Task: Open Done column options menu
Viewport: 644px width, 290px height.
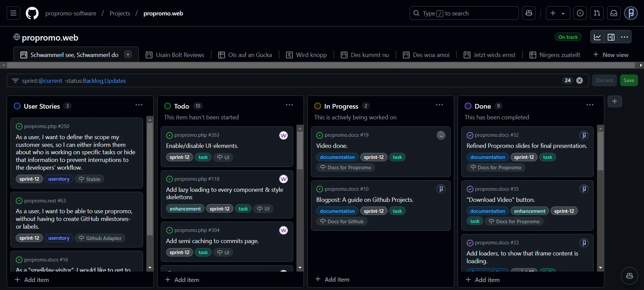Action: click(590, 105)
